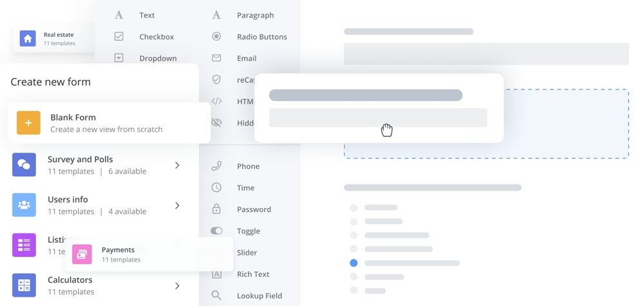Select the reCaptcha shield icon
This screenshot has height=306, width=644.
[x=216, y=80]
